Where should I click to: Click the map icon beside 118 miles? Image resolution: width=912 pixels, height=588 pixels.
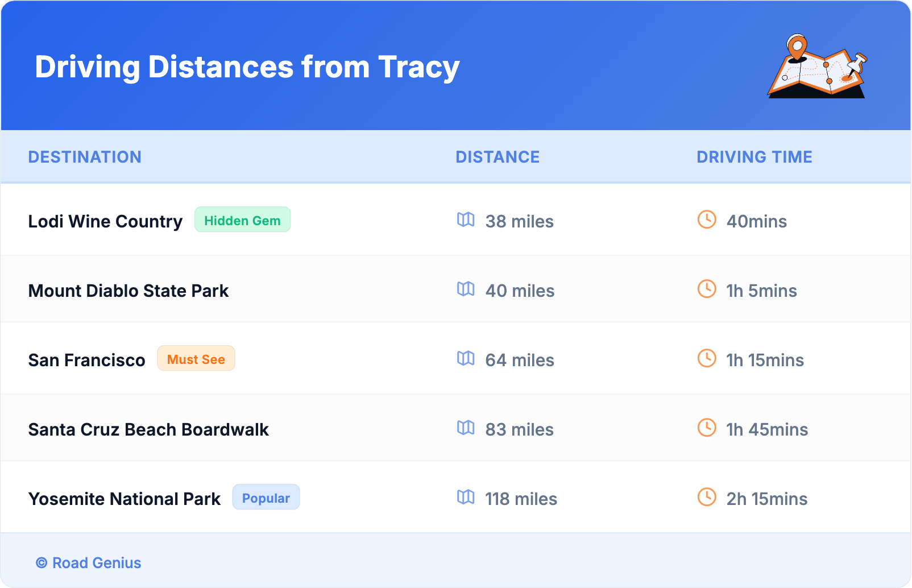pos(466,497)
